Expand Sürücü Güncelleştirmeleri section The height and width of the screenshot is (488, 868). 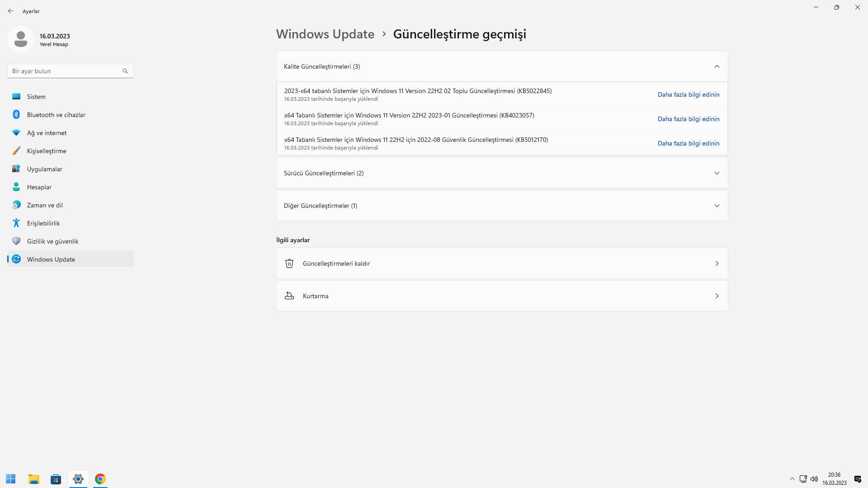(717, 173)
